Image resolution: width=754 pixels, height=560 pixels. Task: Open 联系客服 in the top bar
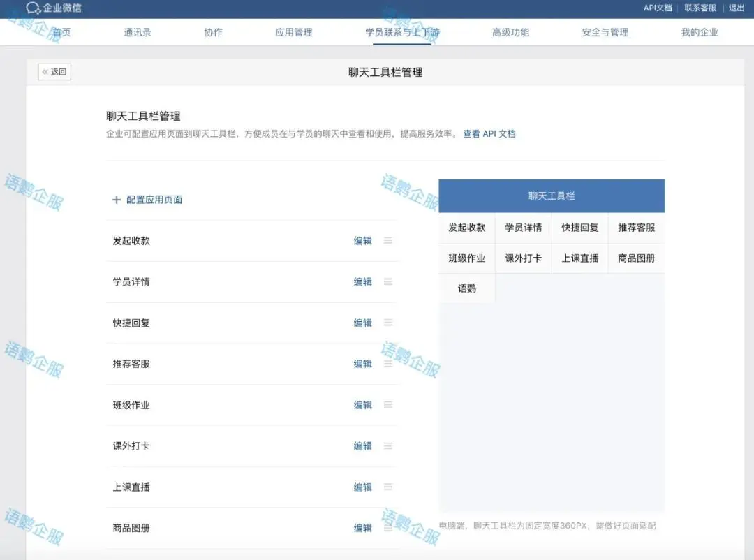(x=700, y=8)
